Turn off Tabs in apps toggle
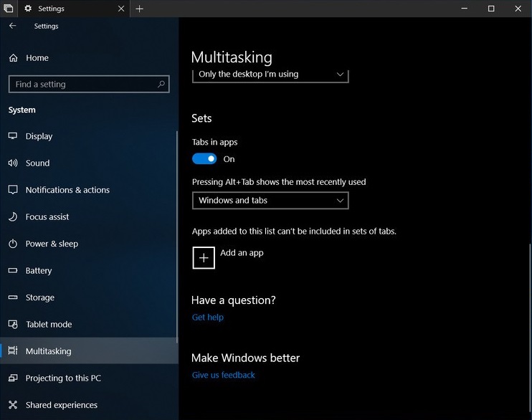 pos(204,159)
